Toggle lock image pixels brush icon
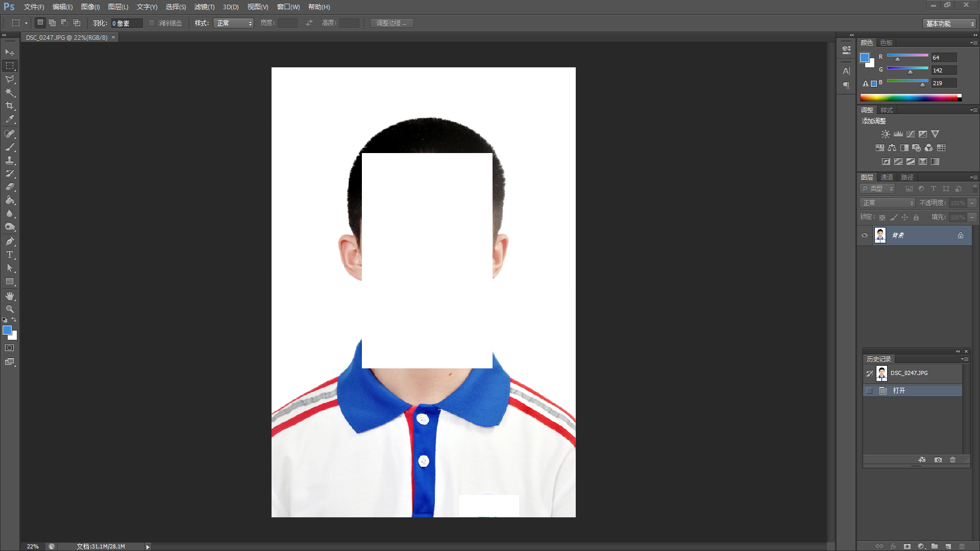This screenshot has width=980, height=551. tap(894, 217)
